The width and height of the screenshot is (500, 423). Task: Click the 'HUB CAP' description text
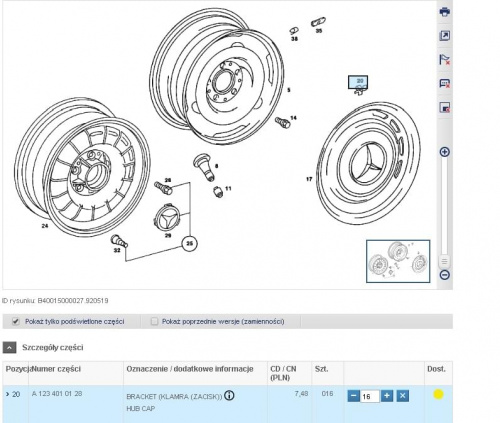(x=141, y=409)
